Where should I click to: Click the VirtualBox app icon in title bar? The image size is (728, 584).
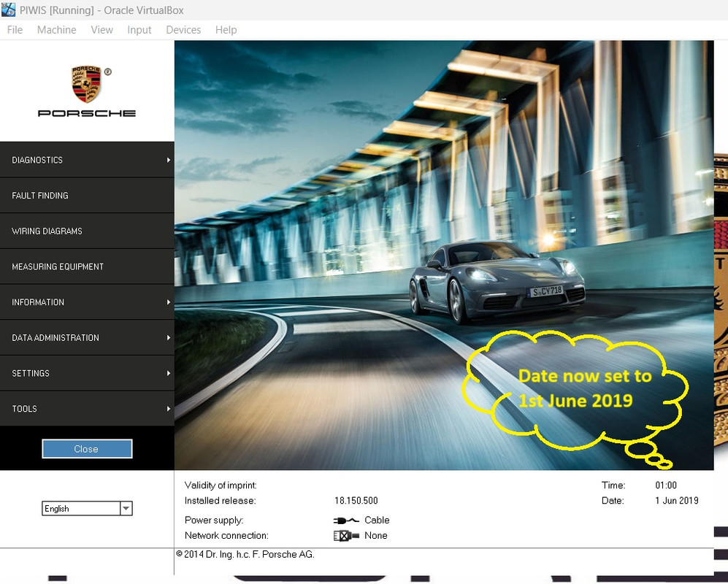pyautogui.click(x=8, y=9)
